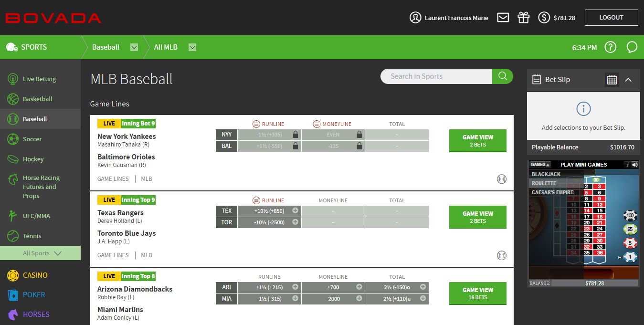Select Baseball in the sidebar
This screenshot has width=644, height=325.
(x=40, y=119)
